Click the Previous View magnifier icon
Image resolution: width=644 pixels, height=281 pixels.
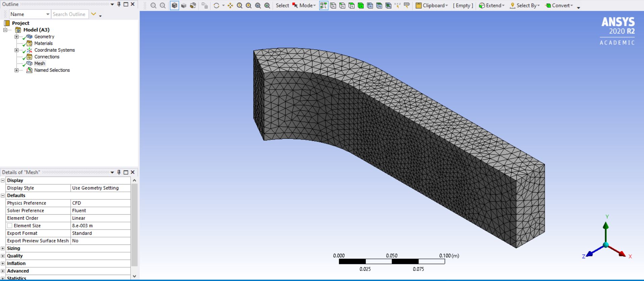tap(153, 5)
